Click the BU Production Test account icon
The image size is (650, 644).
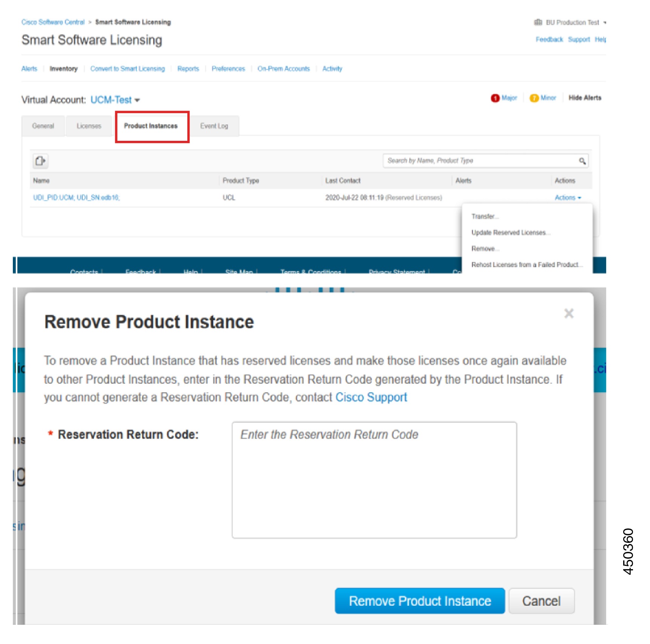pyautogui.click(x=538, y=22)
